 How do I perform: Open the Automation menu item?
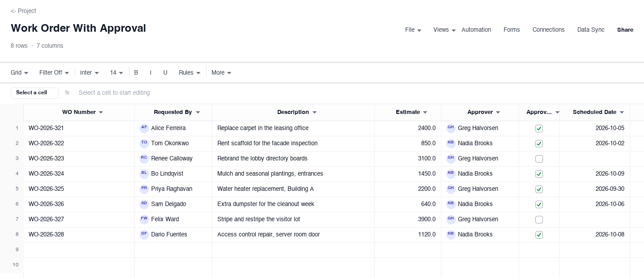point(476,30)
